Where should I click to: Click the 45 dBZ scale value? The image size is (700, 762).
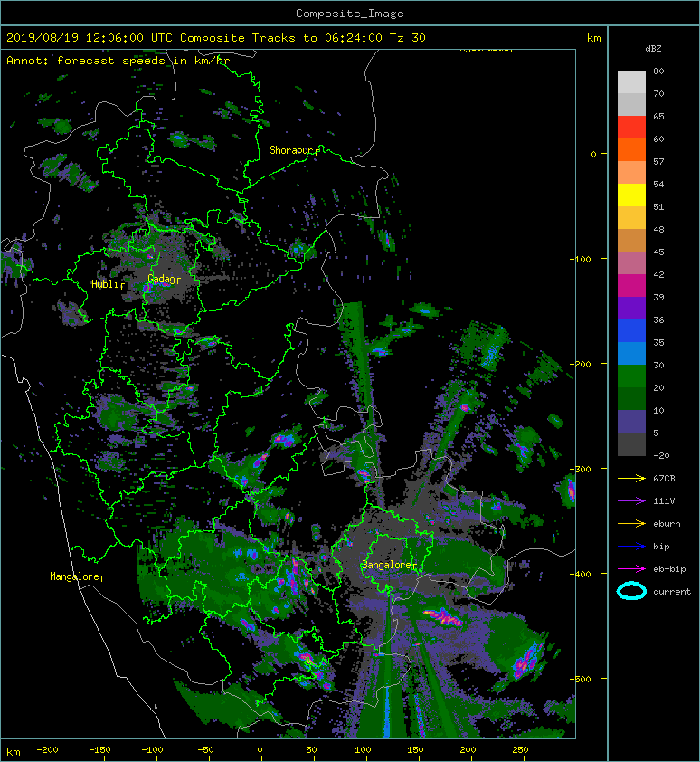click(x=658, y=252)
